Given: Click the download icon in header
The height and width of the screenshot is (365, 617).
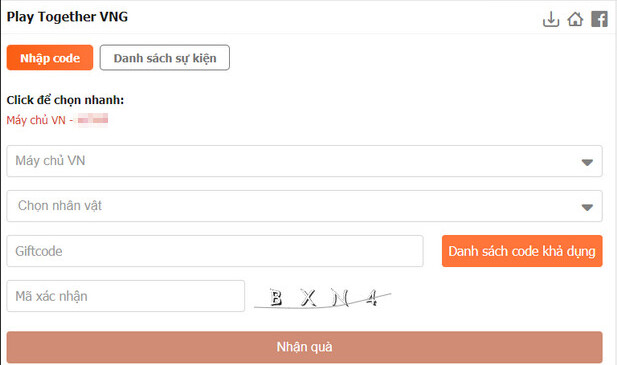Looking at the screenshot, I should click(551, 19).
